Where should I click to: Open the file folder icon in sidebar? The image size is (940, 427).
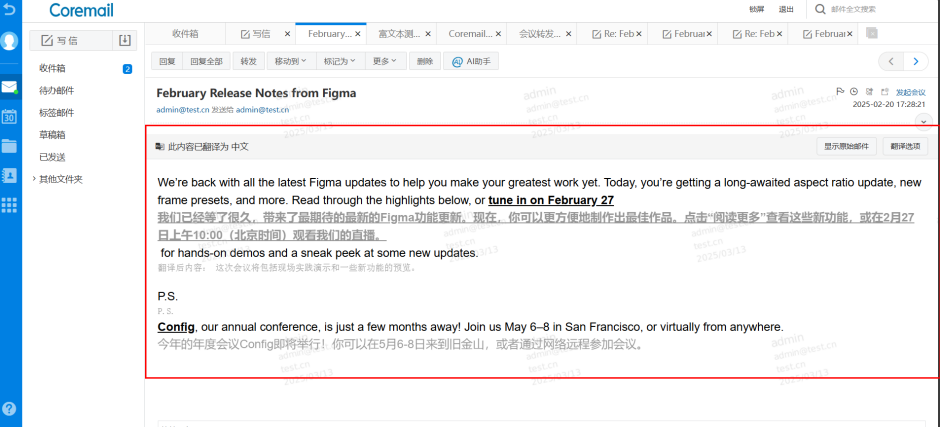point(9,146)
